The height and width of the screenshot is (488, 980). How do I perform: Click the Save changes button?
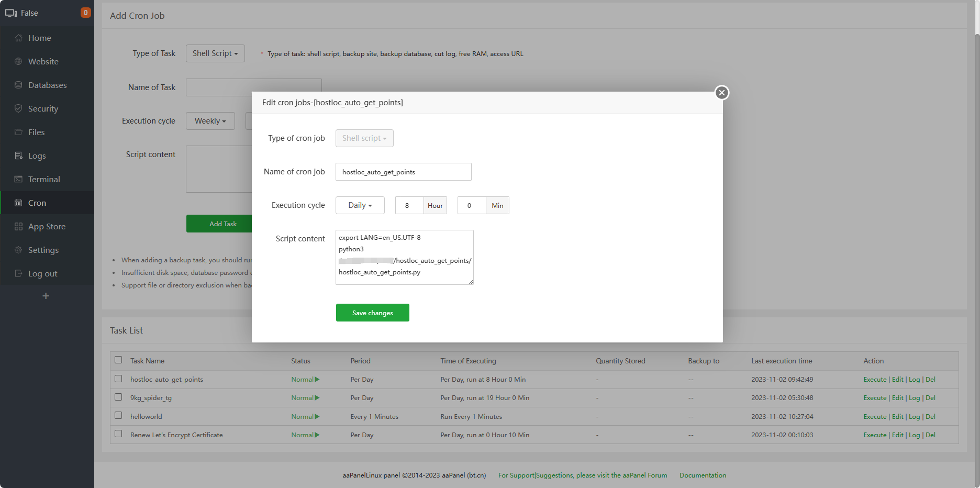(x=373, y=313)
